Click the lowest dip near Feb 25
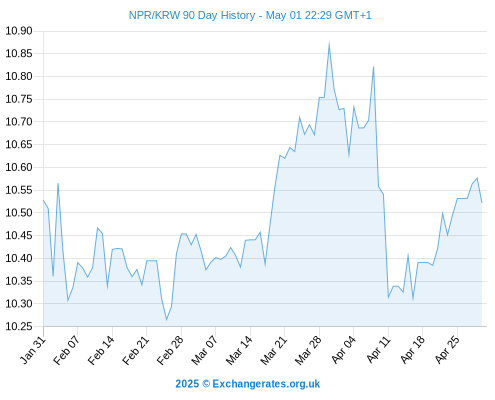The width and height of the screenshot is (495, 400). click(x=166, y=320)
